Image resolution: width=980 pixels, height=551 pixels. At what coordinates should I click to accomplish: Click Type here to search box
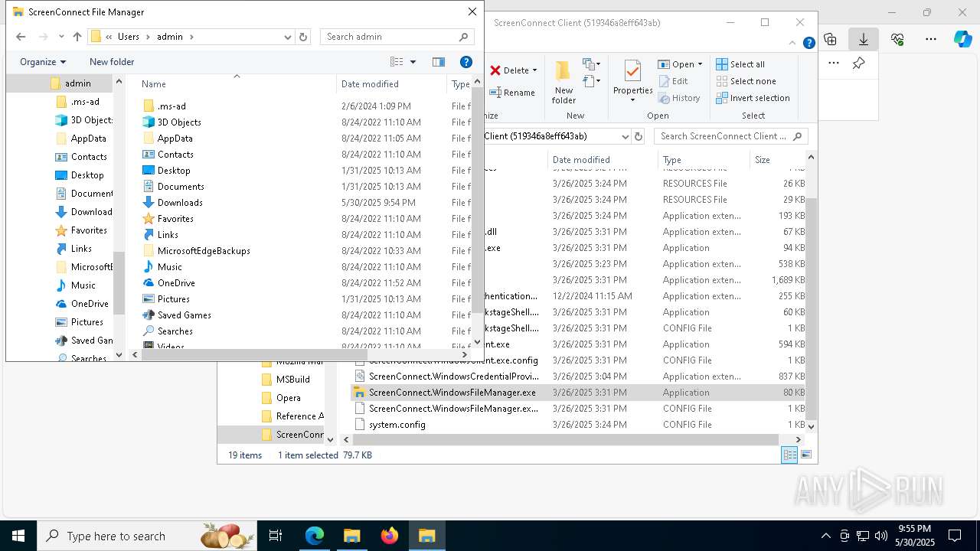[x=145, y=536]
